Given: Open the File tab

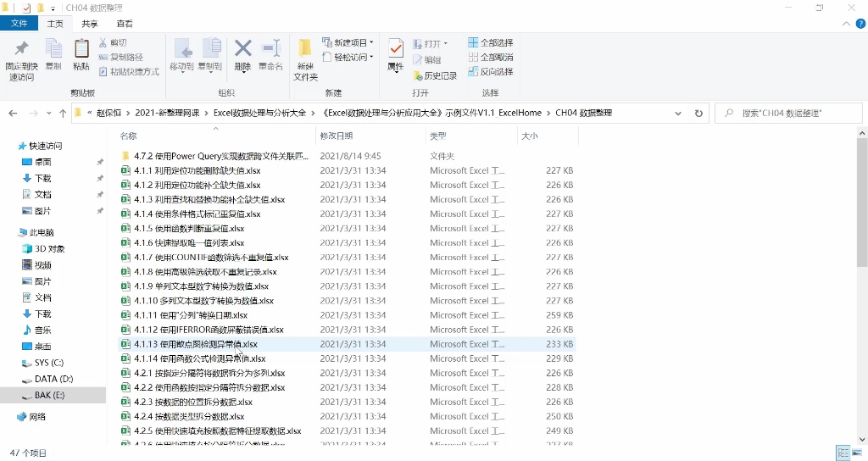Looking at the screenshot, I should click(x=19, y=23).
